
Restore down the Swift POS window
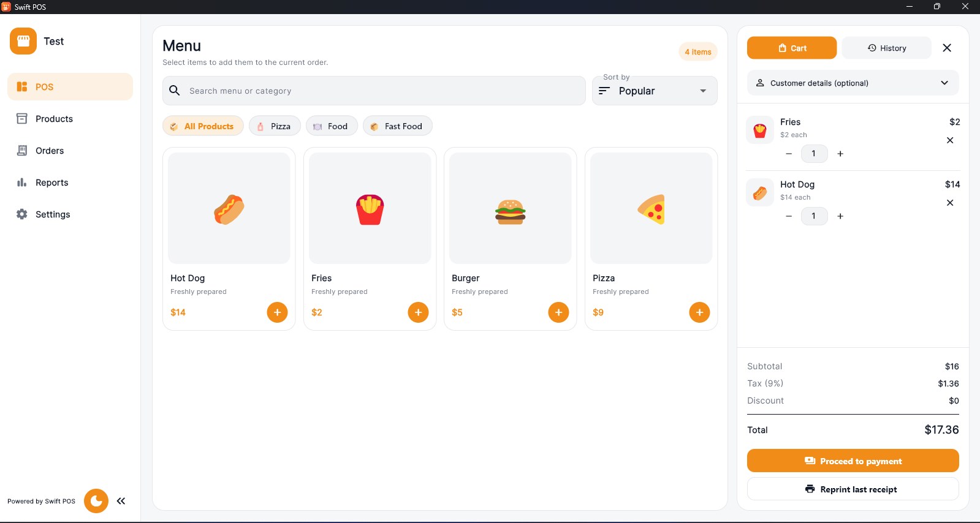[937, 7]
